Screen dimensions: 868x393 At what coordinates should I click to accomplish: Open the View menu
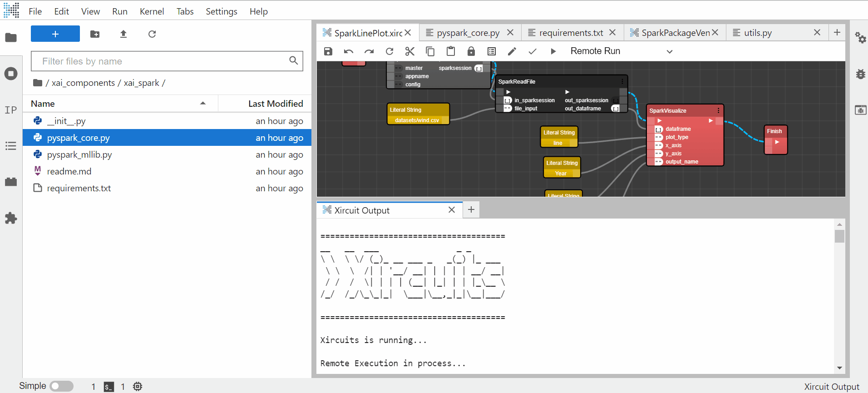click(90, 11)
